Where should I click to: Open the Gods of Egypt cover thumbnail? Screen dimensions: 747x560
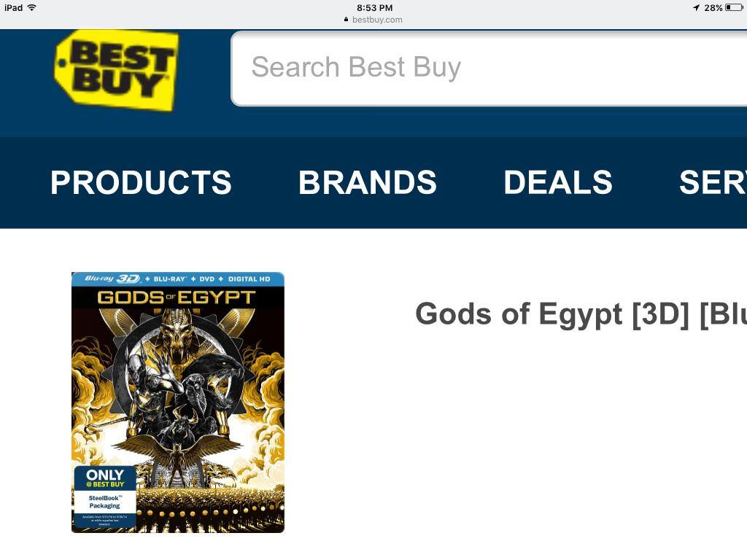(178, 402)
